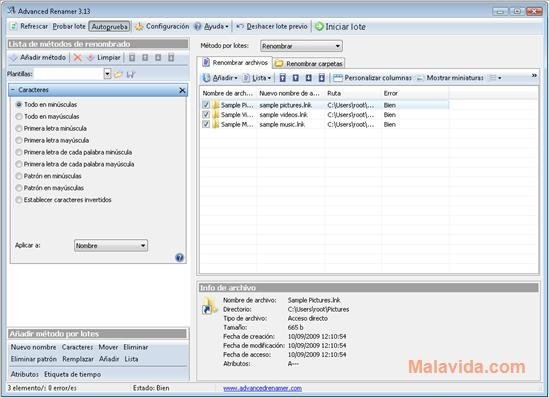Click the save template disk icon
Image resolution: width=549 pixels, height=398 pixels.
pos(131,74)
